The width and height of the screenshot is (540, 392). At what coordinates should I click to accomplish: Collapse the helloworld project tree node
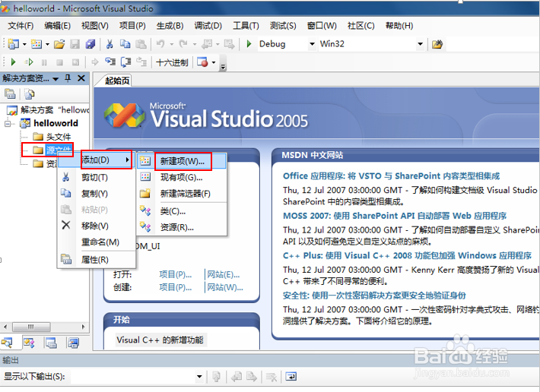tap(8, 123)
